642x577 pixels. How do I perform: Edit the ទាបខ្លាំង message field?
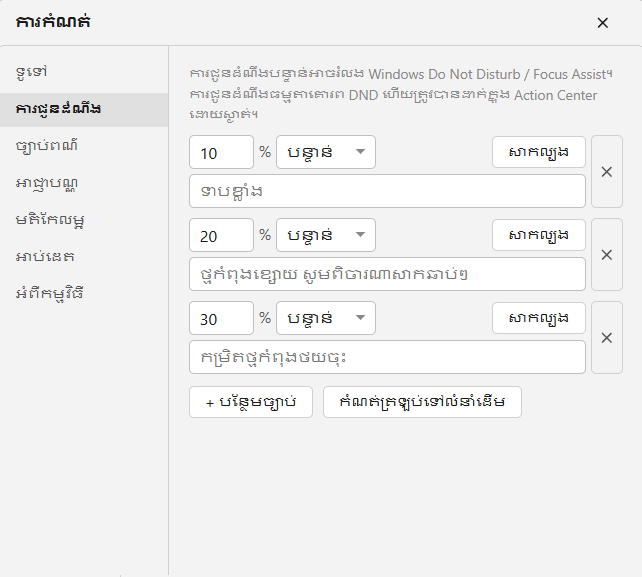tap(387, 191)
